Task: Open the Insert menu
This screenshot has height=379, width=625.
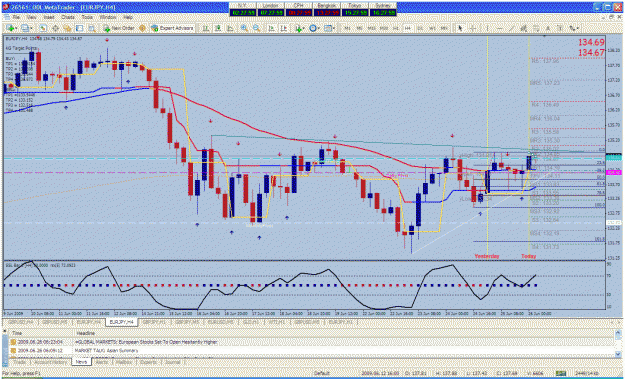Action: [49, 18]
